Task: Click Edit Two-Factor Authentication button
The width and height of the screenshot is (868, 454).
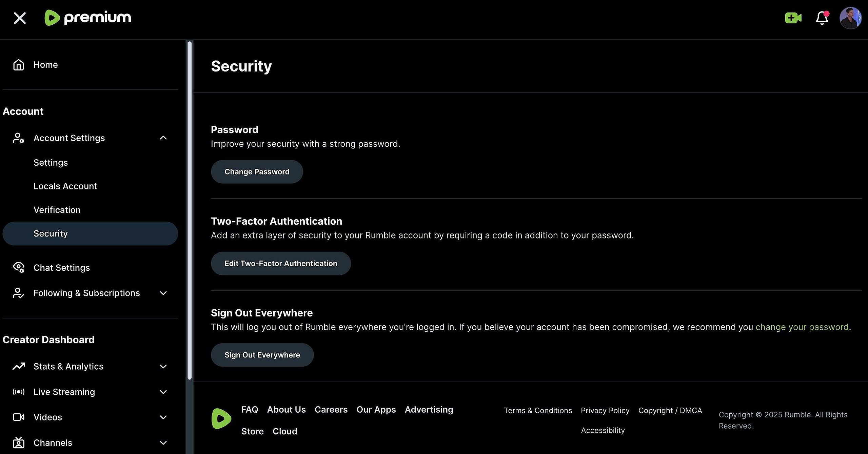Action: (281, 263)
